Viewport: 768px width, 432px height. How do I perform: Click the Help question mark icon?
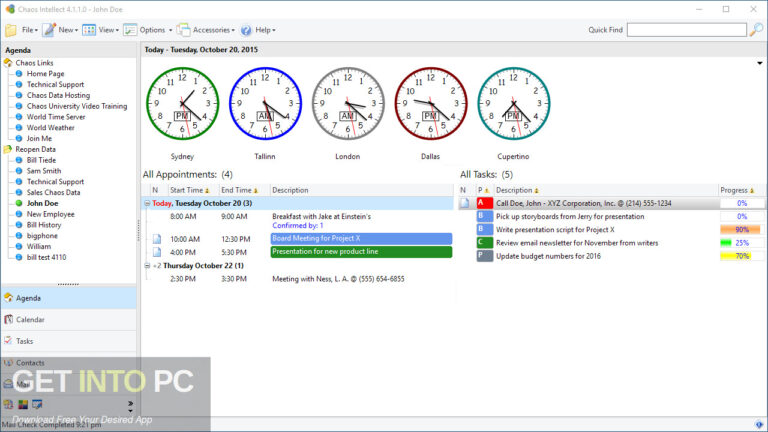(x=246, y=30)
